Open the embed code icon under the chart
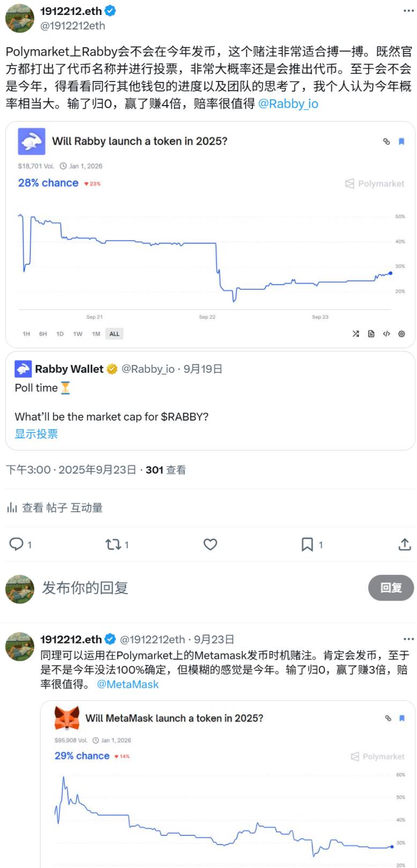This screenshot has width=417, height=868. [x=386, y=334]
